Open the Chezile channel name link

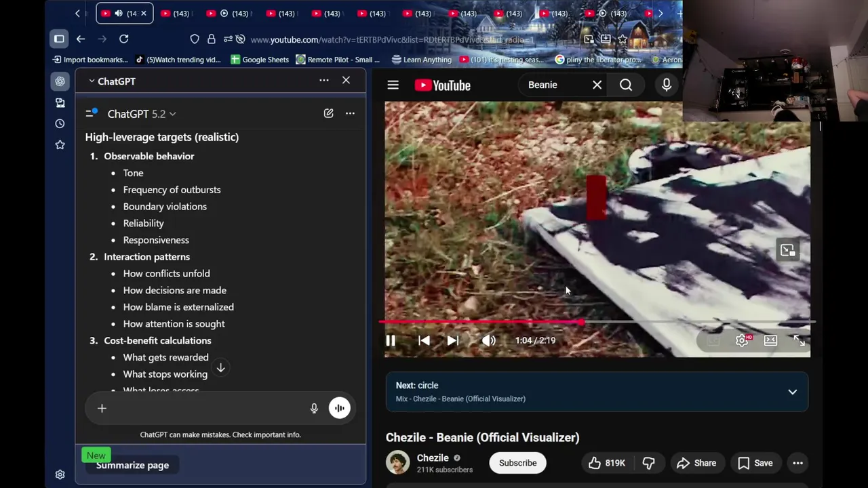[433, 458]
